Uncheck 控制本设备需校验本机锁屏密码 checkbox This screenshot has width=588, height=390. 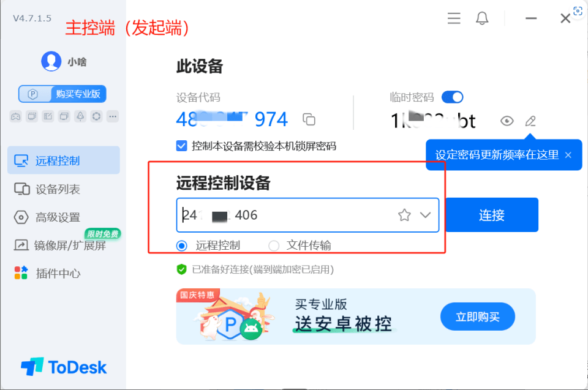[x=181, y=146]
